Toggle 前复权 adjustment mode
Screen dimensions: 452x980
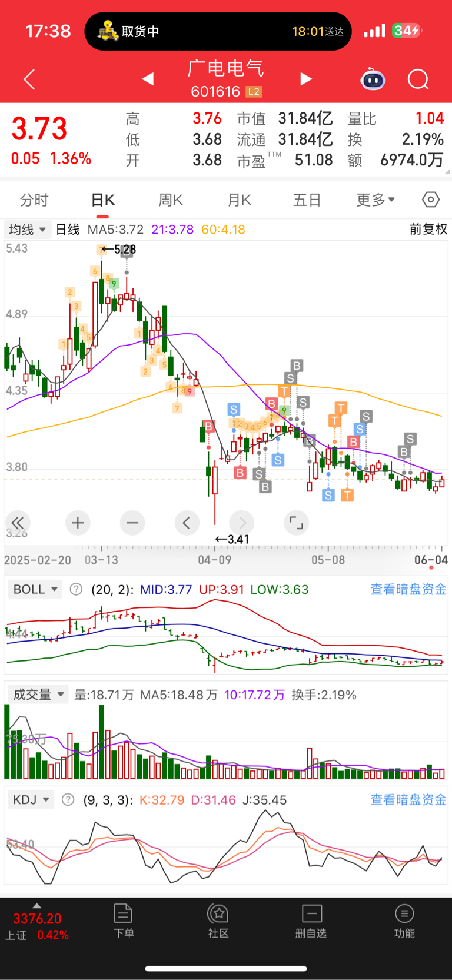[x=428, y=230]
